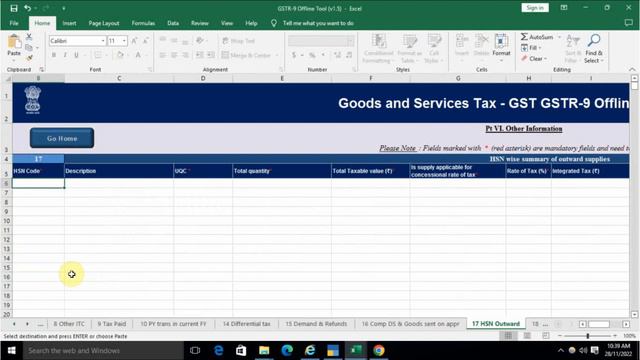Screen dimensions: 640x360
Task: Click the Go Home button
Action: click(x=62, y=138)
